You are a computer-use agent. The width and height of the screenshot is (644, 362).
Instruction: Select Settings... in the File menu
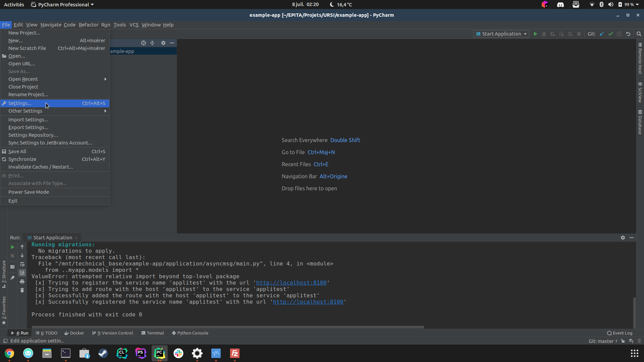[55, 103]
